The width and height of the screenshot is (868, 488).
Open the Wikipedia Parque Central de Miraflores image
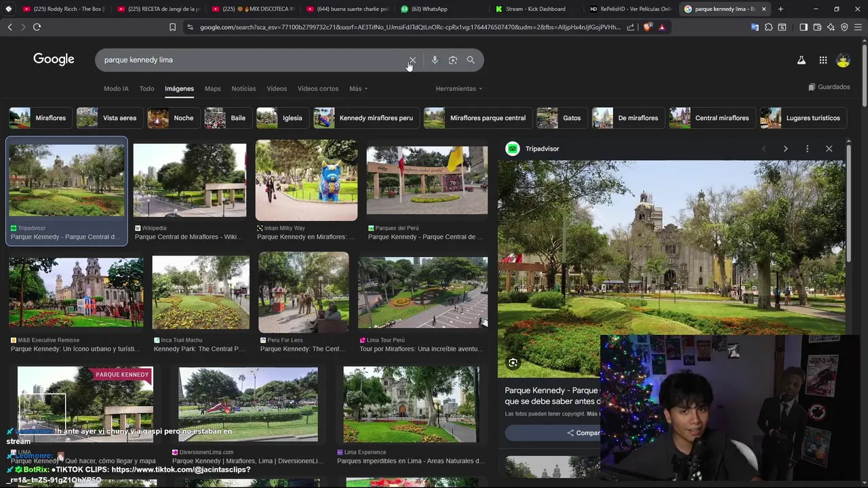pos(189,180)
